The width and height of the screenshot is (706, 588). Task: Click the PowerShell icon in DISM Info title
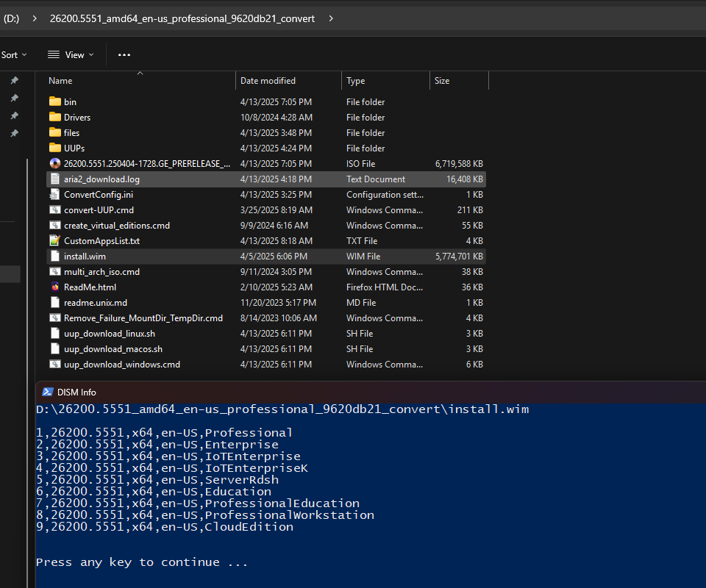click(x=48, y=392)
